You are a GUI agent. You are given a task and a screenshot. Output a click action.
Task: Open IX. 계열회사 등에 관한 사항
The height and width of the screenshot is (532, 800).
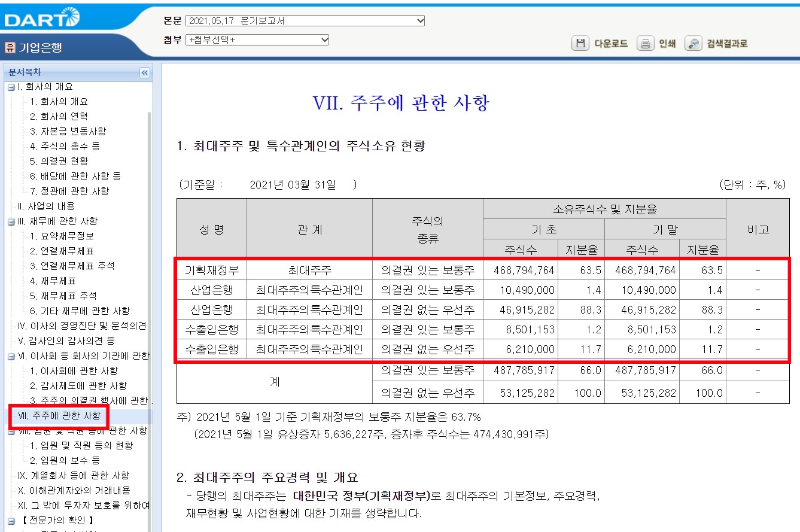[x=74, y=476]
